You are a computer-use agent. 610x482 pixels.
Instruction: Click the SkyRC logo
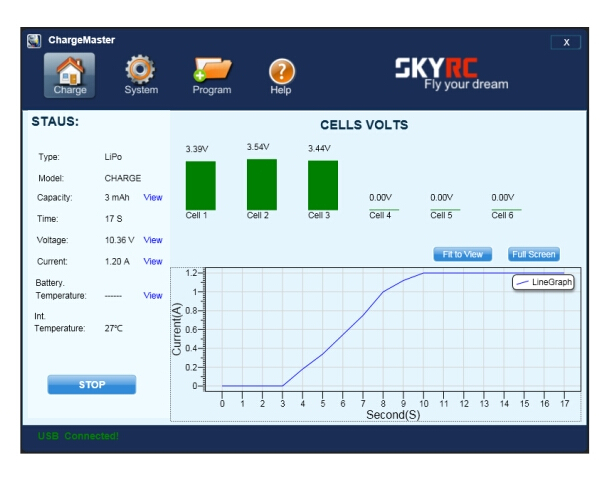[436, 68]
